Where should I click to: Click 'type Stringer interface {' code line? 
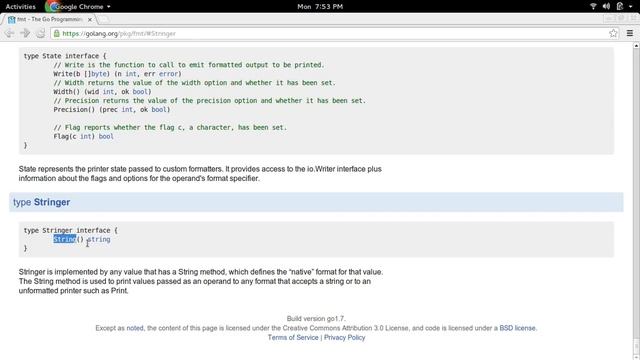(71, 231)
